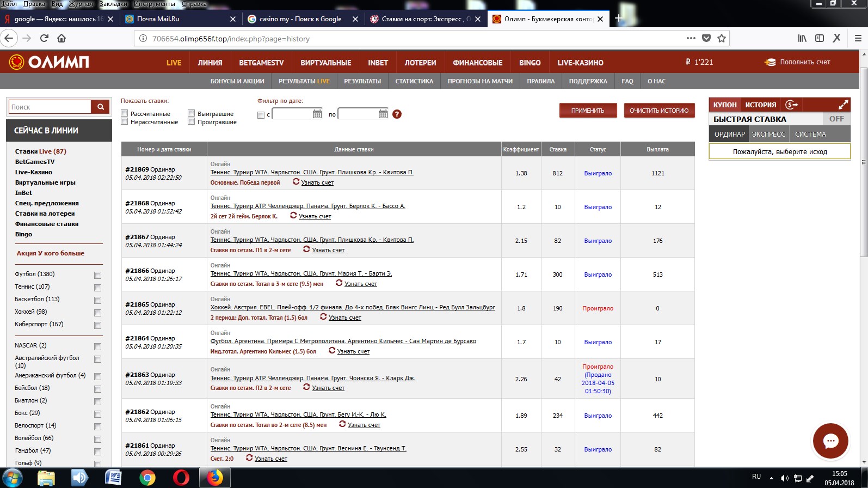The height and width of the screenshot is (488, 868).
Task: Tick the Киберспорт (167) checkbox
Action: 98,325
